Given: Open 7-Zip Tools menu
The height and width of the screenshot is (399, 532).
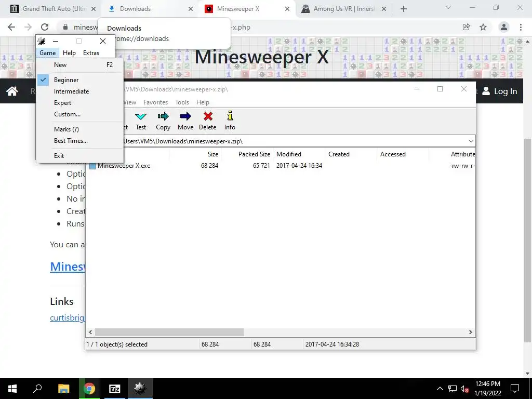Looking at the screenshot, I should click(182, 102).
